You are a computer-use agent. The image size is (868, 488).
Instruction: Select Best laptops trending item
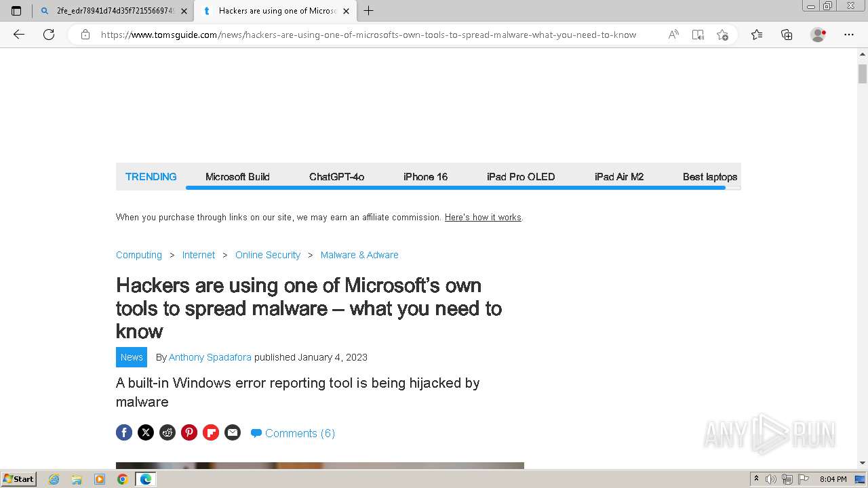(x=710, y=177)
